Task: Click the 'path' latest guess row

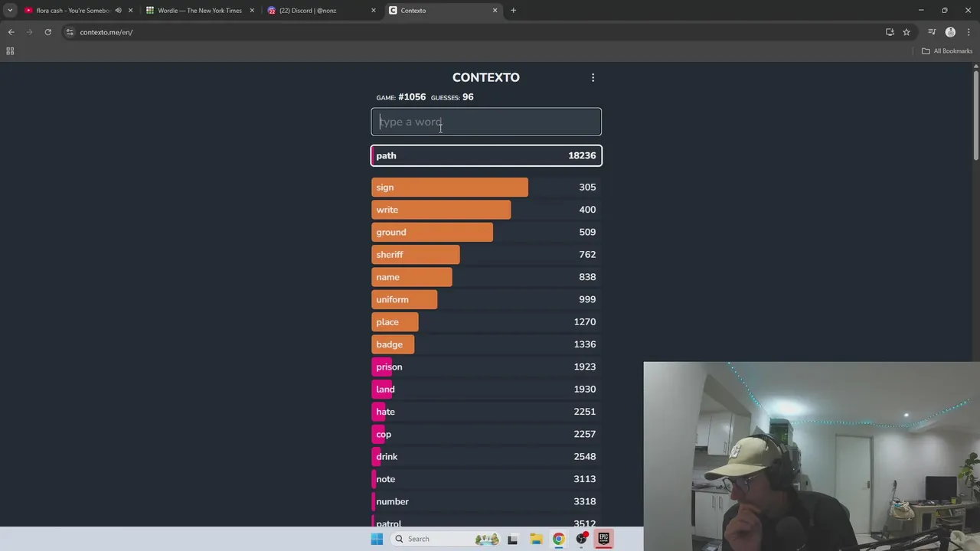Action: click(x=486, y=155)
